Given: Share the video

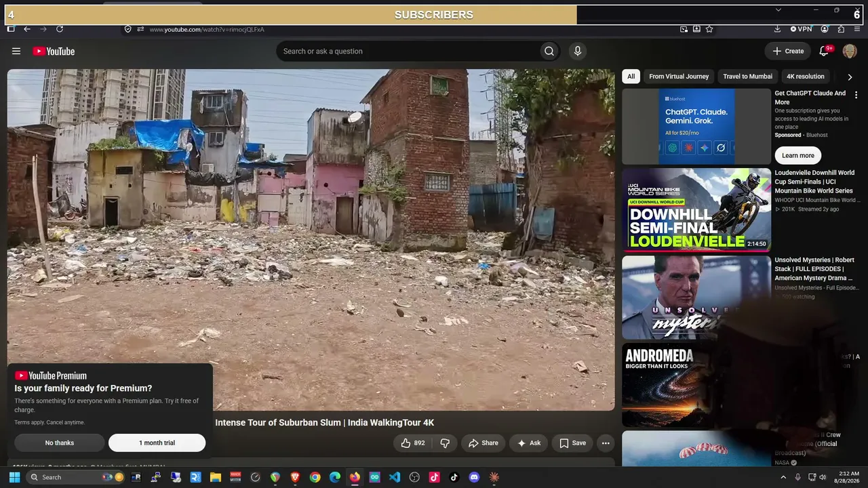Looking at the screenshot, I should click(483, 443).
